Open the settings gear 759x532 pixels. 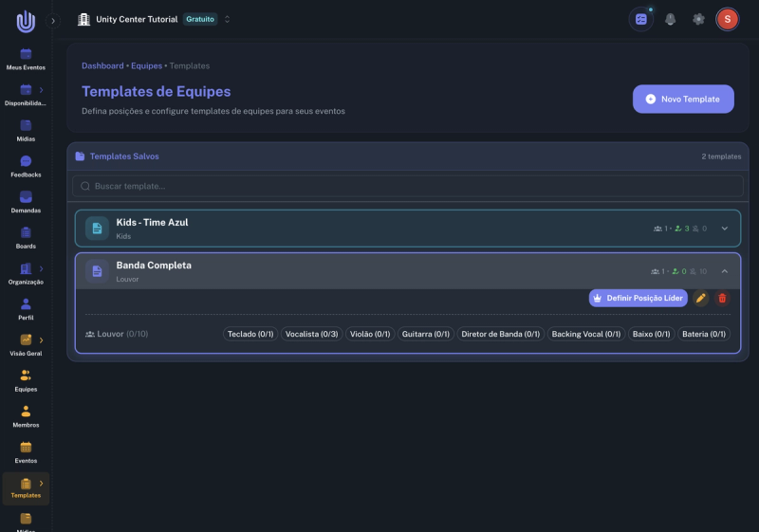698,19
